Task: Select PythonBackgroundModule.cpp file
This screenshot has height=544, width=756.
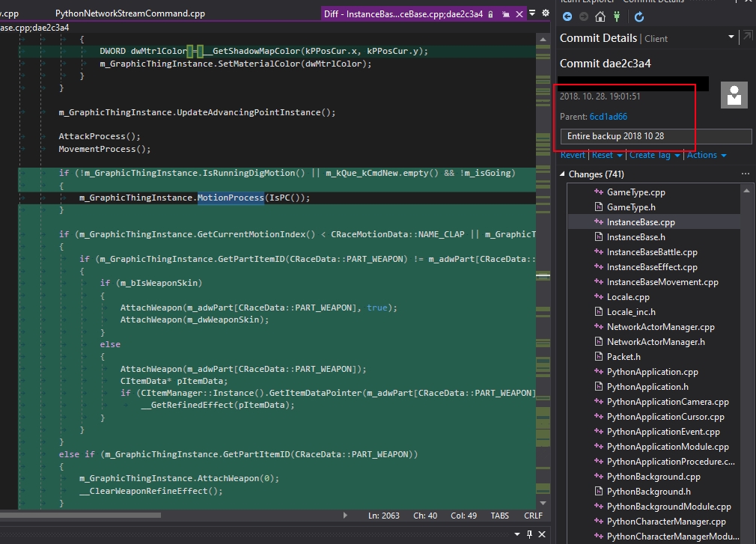Action: [668, 507]
